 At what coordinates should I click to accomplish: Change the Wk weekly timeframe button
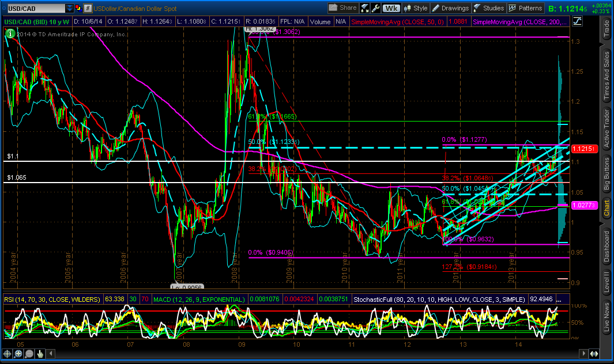(x=391, y=8)
